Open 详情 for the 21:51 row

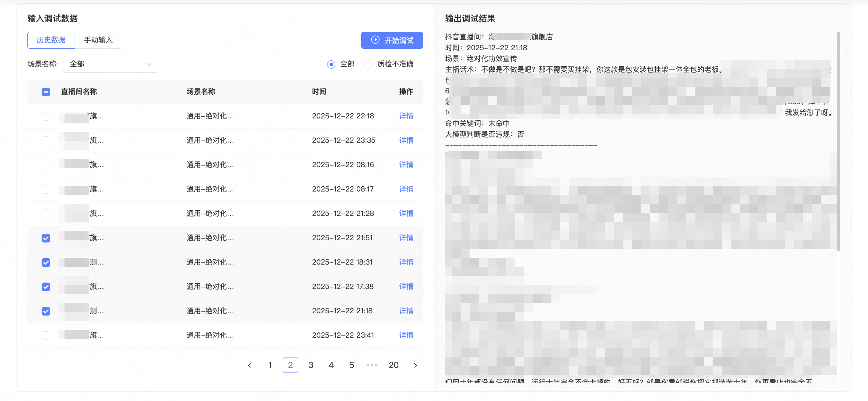click(x=406, y=238)
